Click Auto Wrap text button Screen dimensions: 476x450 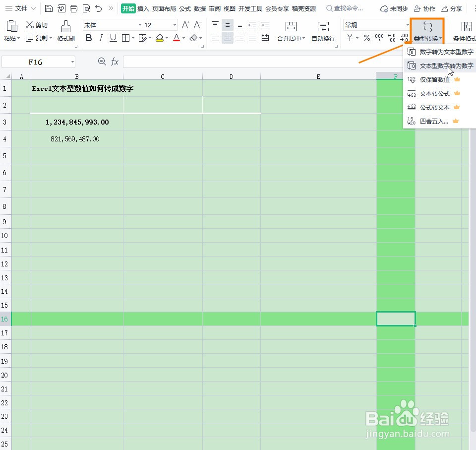(323, 31)
